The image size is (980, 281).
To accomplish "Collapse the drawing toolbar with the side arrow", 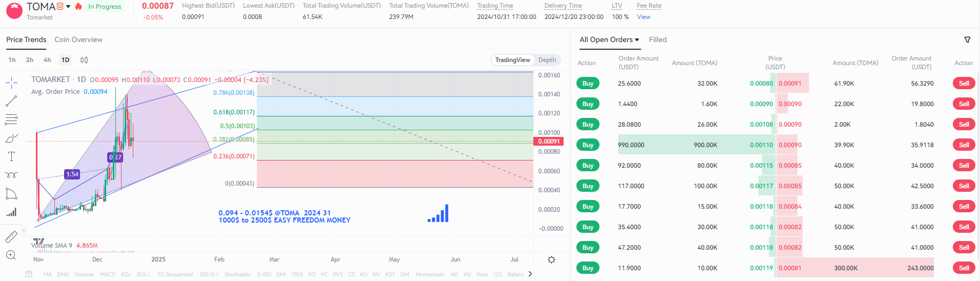I will (x=24, y=230).
